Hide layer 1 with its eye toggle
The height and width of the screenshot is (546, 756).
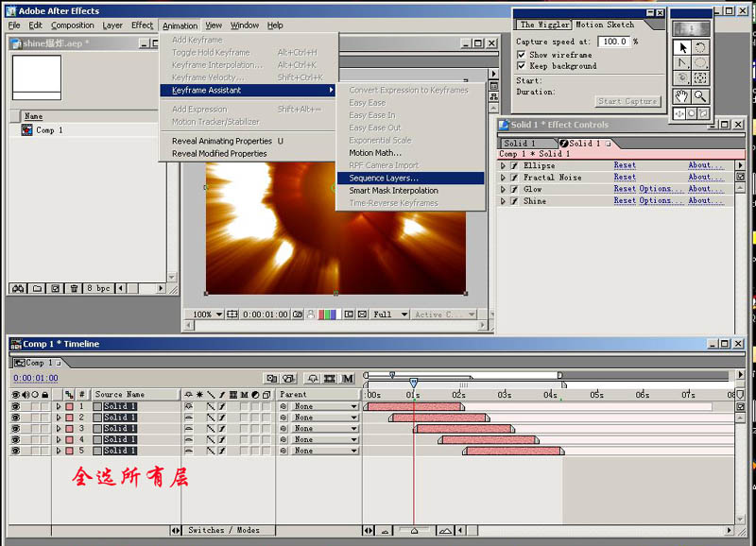pyautogui.click(x=15, y=406)
